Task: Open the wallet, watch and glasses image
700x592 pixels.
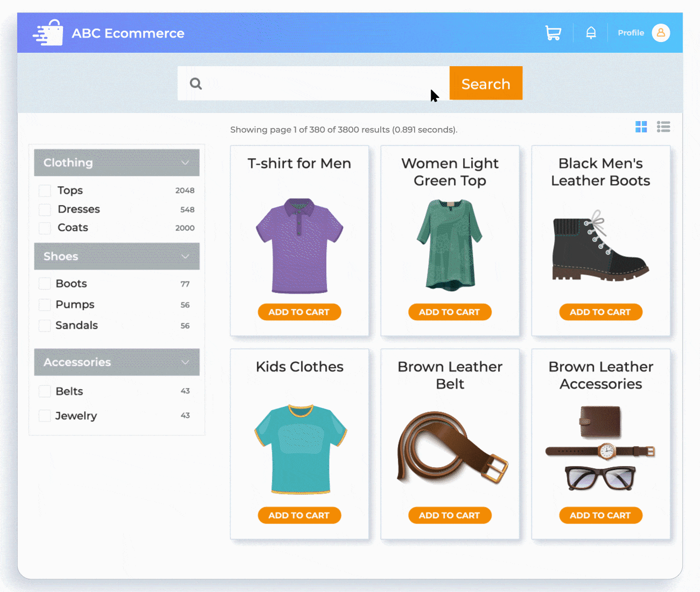Action: tap(600, 448)
